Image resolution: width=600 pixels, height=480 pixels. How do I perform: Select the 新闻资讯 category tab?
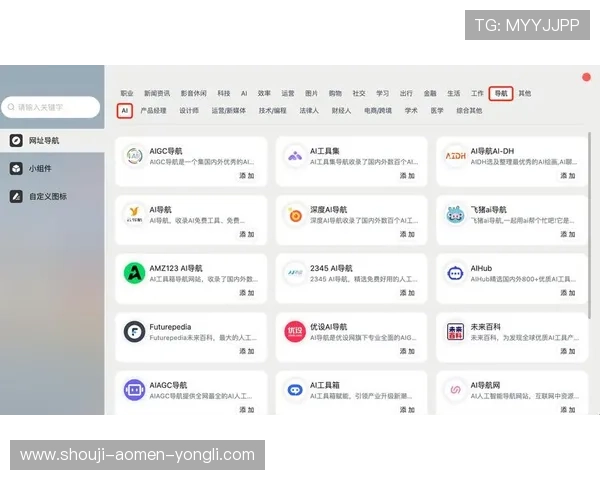[157, 93]
